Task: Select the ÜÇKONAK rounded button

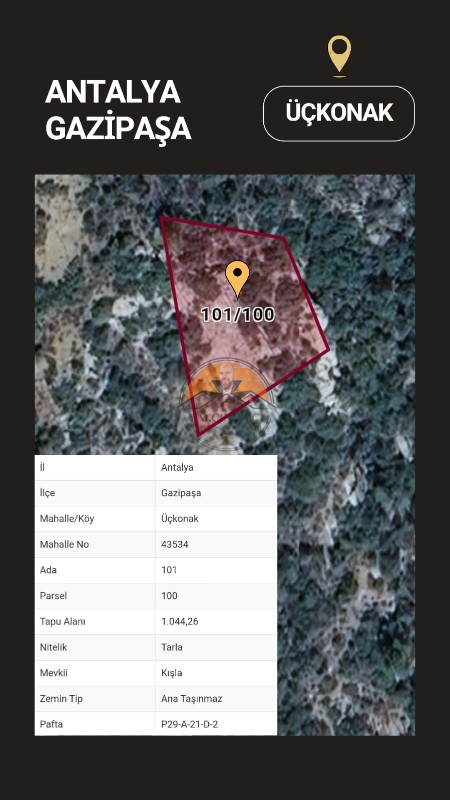Action: point(339,113)
